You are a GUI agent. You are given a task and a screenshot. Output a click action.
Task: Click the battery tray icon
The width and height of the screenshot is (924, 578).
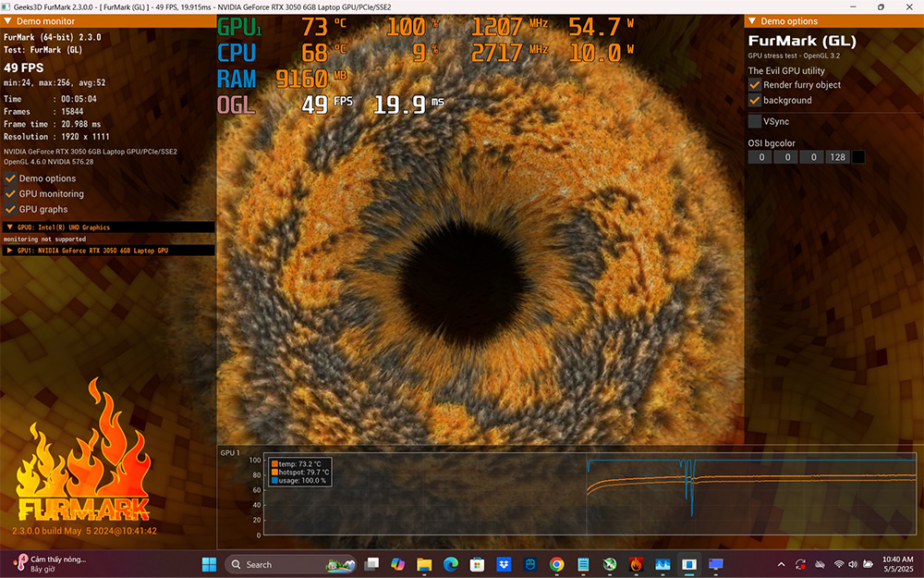(x=868, y=564)
